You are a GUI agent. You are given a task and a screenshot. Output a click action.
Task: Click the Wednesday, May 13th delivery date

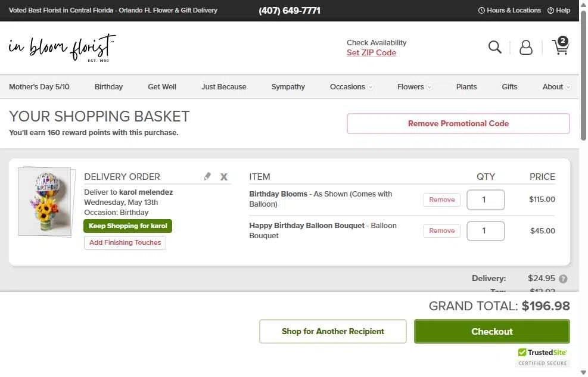click(121, 202)
